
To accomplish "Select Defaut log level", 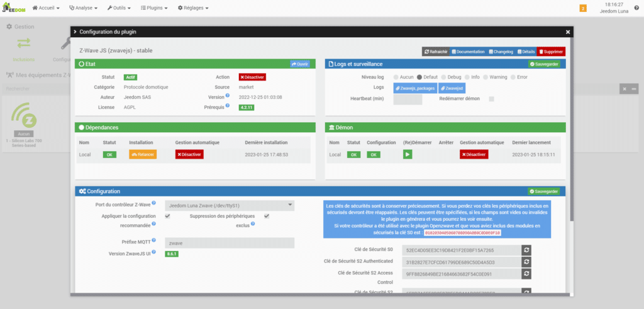I will coord(419,77).
